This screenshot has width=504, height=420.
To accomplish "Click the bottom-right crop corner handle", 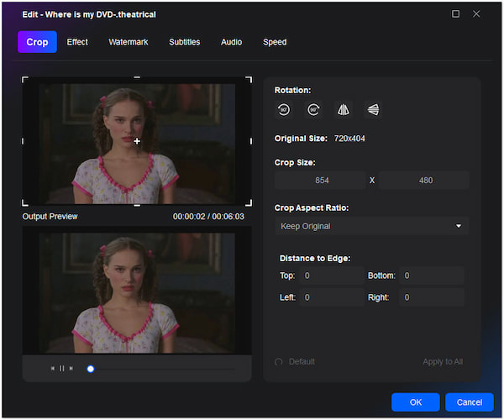I will 249,203.
